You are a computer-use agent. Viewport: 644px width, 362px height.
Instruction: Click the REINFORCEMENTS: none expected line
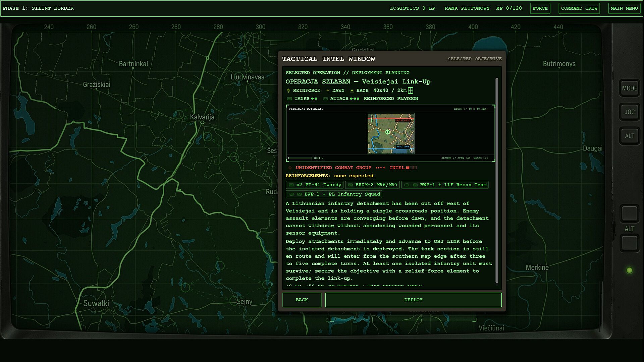[329, 176]
